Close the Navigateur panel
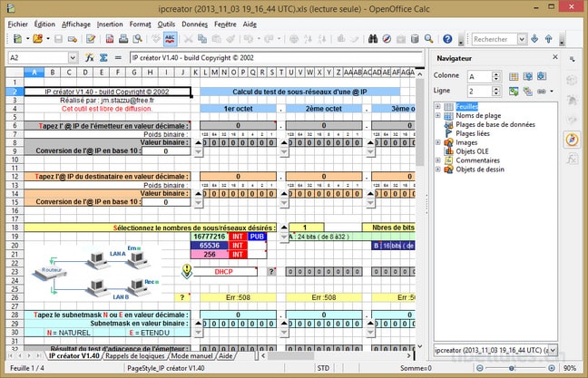The width and height of the screenshot is (588, 378). point(555,57)
